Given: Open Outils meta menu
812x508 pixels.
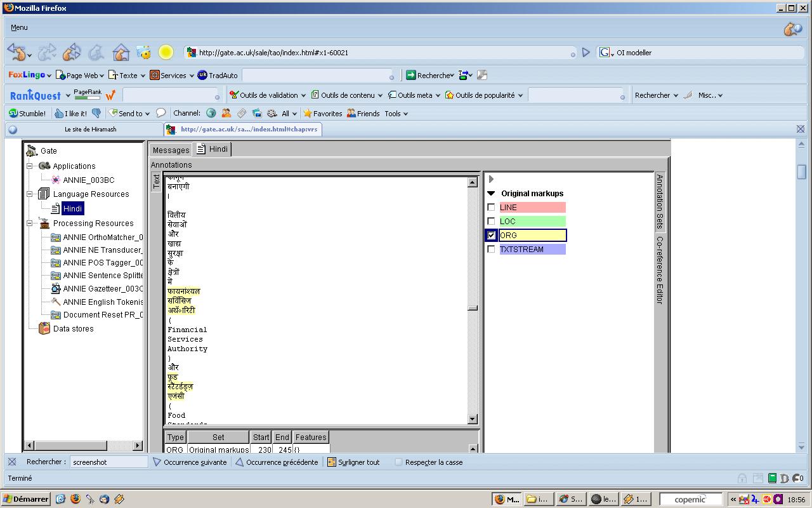Looking at the screenshot, I should [415, 95].
